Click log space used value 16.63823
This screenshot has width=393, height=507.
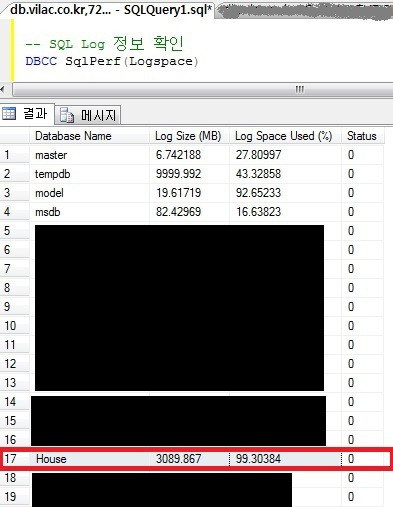[x=258, y=212]
